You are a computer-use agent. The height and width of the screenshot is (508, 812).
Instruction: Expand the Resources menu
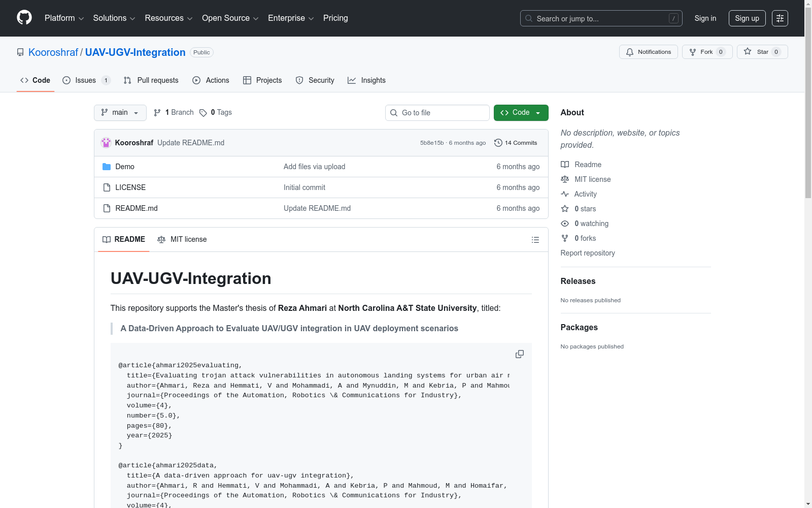(169, 18)
